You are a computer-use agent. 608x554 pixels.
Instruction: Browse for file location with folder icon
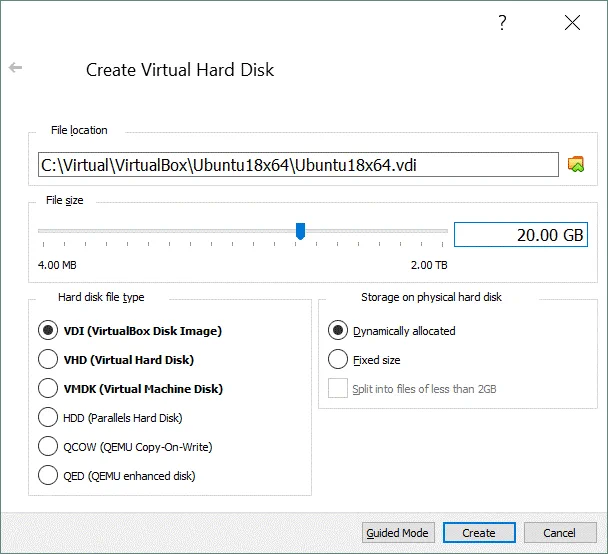point(576,164)
